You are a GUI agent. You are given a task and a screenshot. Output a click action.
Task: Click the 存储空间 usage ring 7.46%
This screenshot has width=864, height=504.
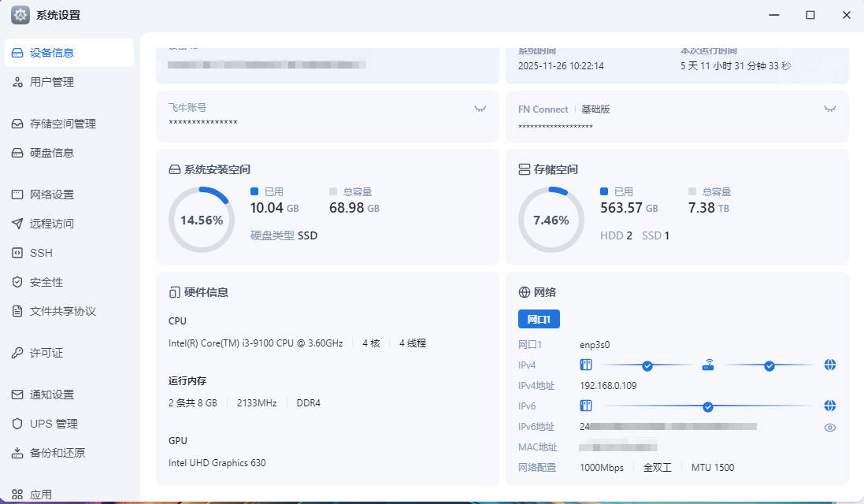click(551, 220)
